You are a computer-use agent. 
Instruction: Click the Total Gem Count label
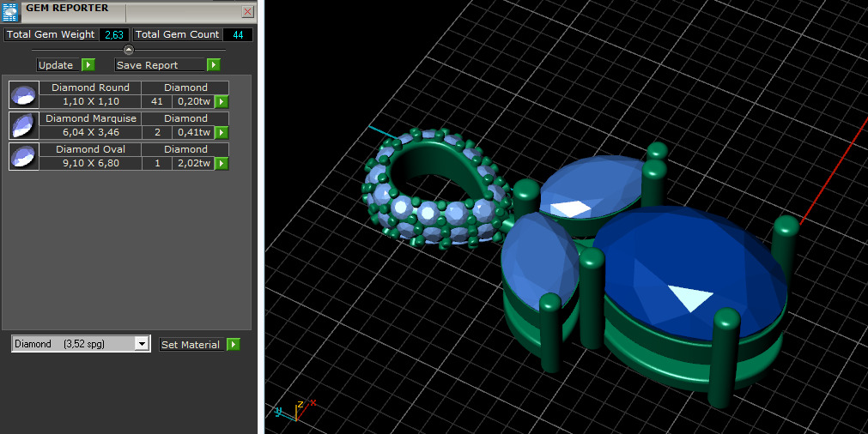pyautogui.click(x=177, y=34)
